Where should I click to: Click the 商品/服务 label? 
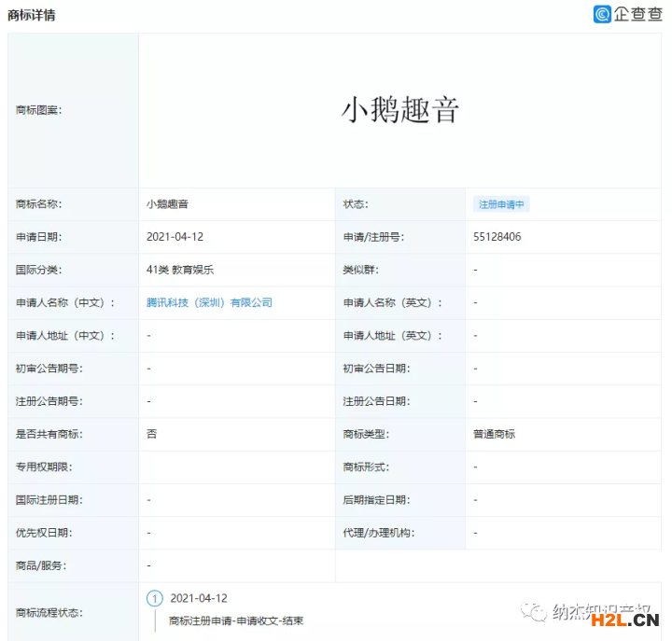point(41,565)
